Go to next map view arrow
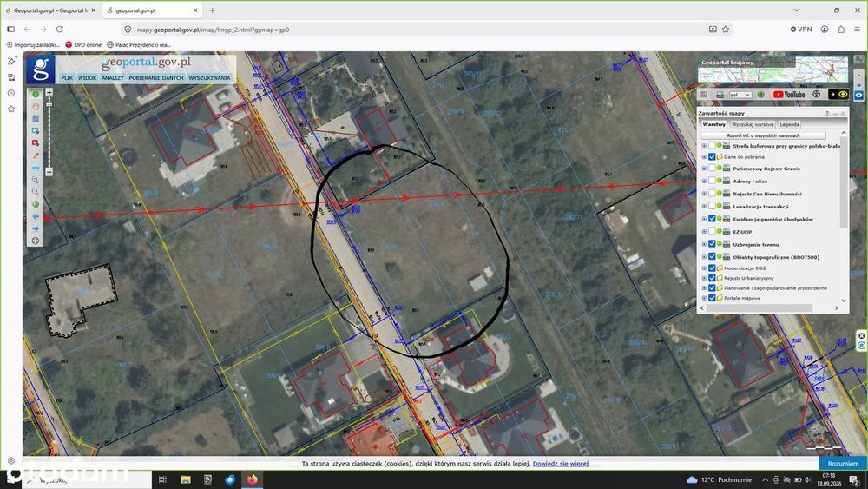 pyautogui.click(x=36, y=228)
